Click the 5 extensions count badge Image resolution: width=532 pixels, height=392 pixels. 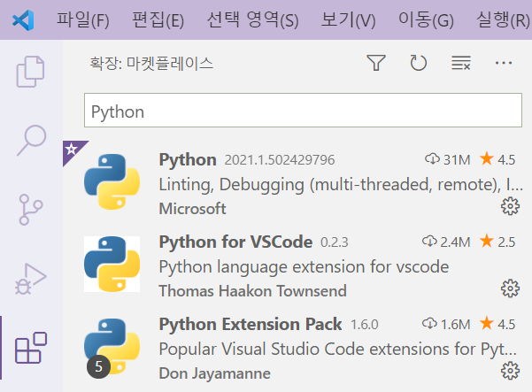click(x=98, y=366)
